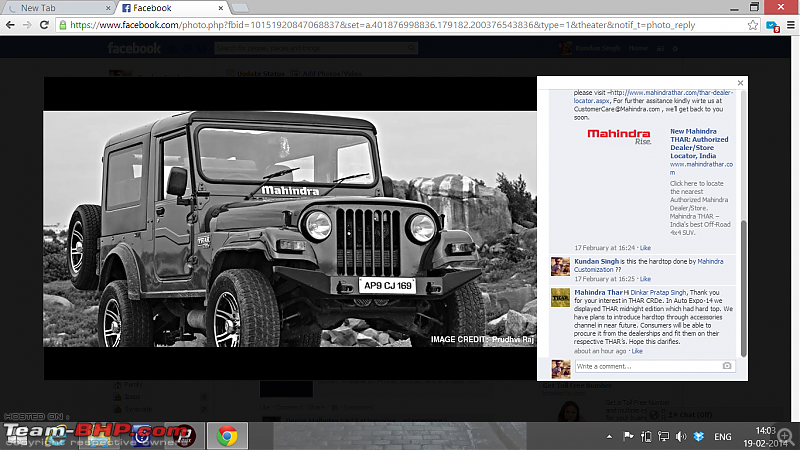Open the Chrome menu (three lines)

tap(790, 24)
